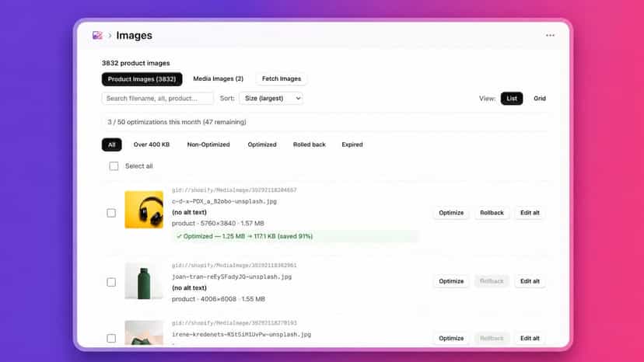Filter by Optimized images

point(262,144)
